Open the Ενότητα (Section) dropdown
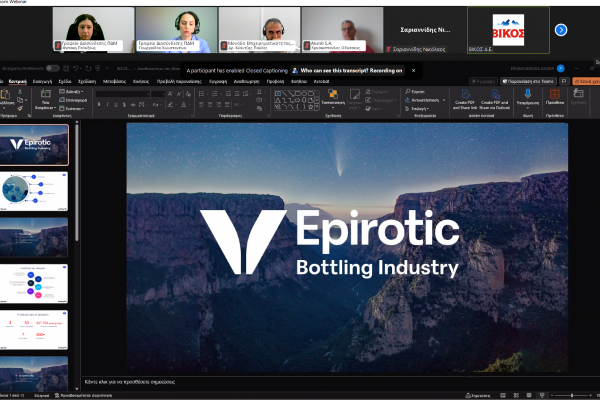This screenshot has width=600, height=400. pos(72,109)
